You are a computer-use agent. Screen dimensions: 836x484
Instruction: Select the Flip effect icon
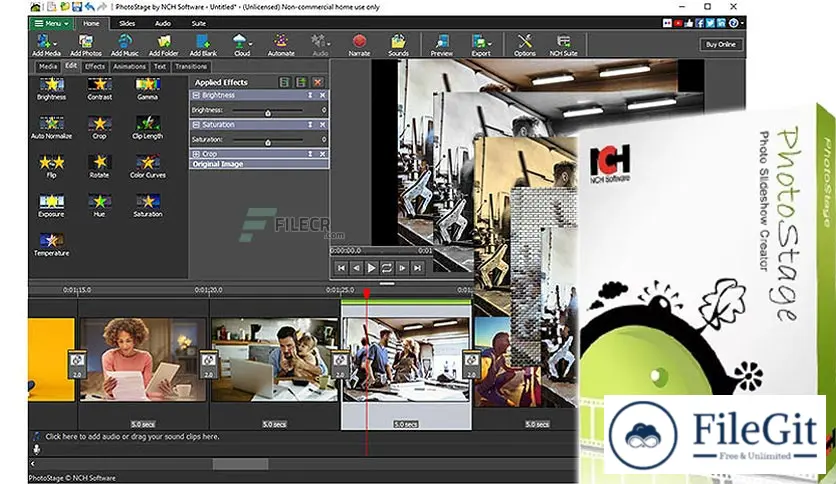tap(52, 163)
